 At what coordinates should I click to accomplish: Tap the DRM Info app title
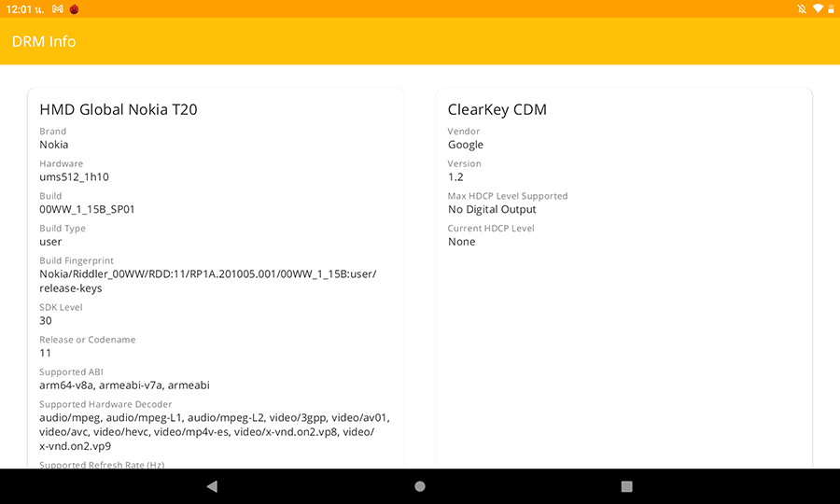click(x=44, y=41)
